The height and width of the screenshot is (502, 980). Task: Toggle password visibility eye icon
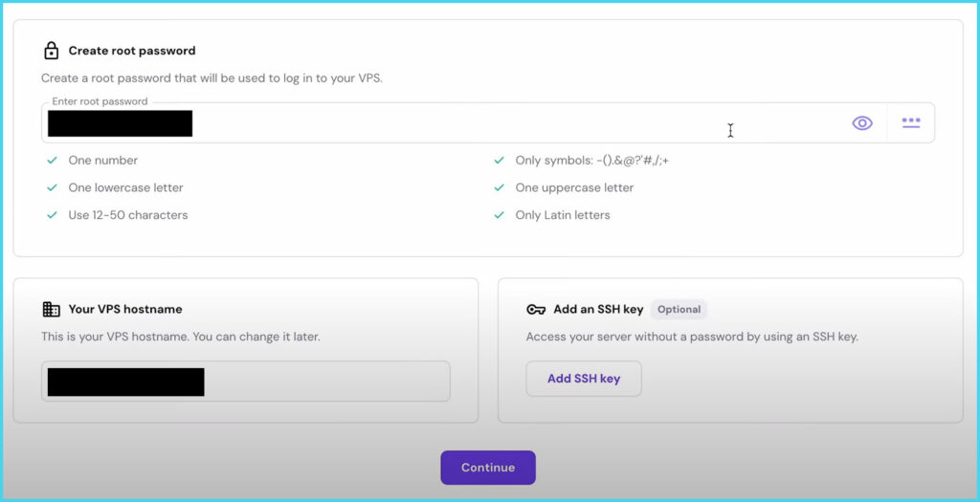pyautogui.click(x=862, y=123)
